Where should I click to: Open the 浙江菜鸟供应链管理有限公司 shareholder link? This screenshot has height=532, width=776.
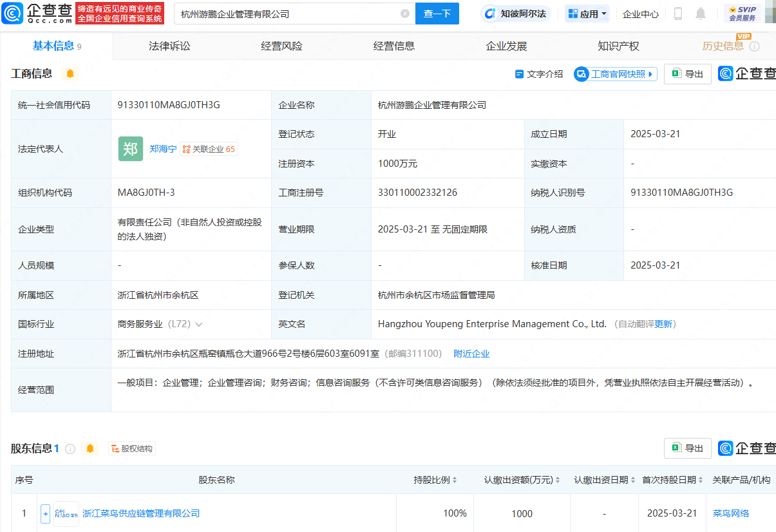(x=141, y=513)
